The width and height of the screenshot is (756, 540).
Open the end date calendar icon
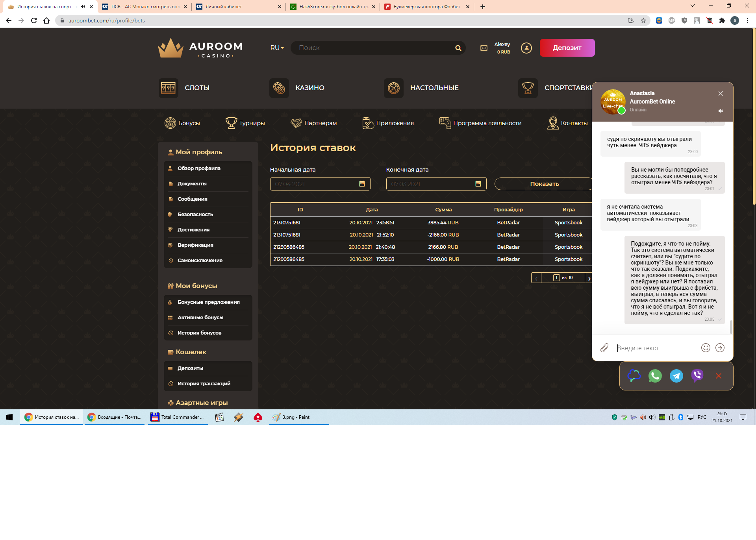[478, 184]
